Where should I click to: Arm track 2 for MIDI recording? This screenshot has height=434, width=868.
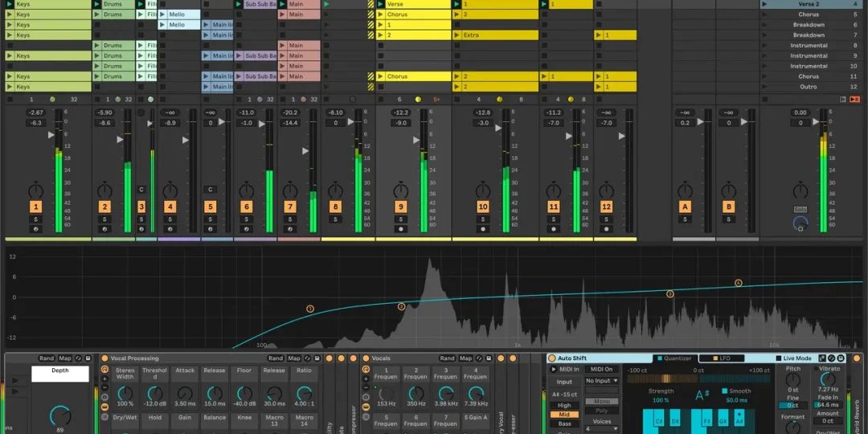[x=104, y=228]
